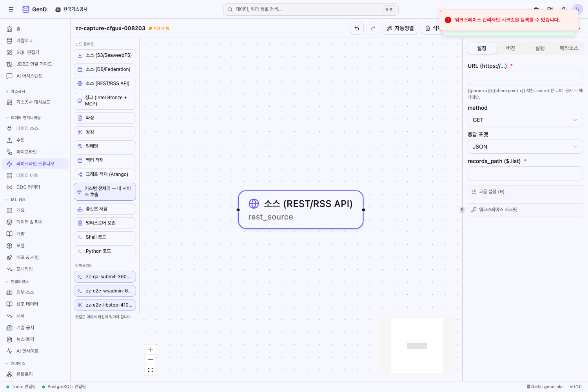
Task: Add 임베딩 node from palette
Action: 105,146
